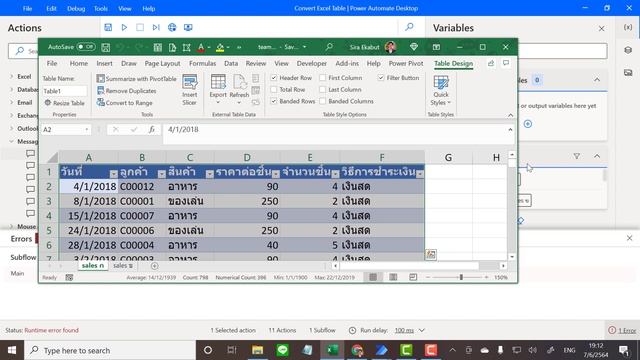
Task: Open filter dropdown on ลูกค้า header
Action: click(x=162, y=174)
